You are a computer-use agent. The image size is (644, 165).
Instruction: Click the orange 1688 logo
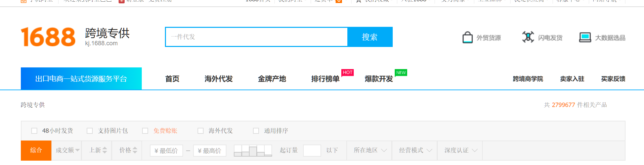pyautogui.click(x=48, y=37)
